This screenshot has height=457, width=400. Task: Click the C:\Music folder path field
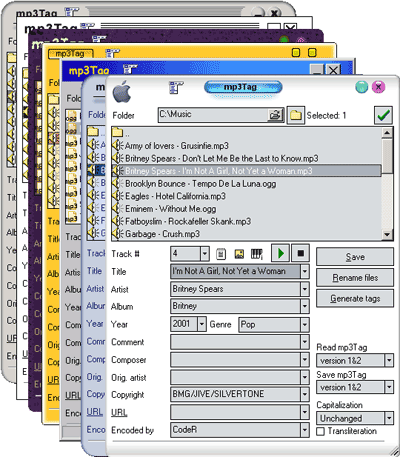pyautogui.click(x=213, y=115)
